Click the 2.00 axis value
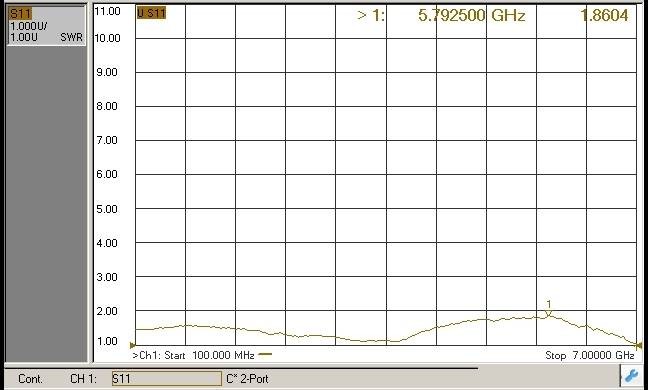The image size is (648, 390). [x=107, y=311]
